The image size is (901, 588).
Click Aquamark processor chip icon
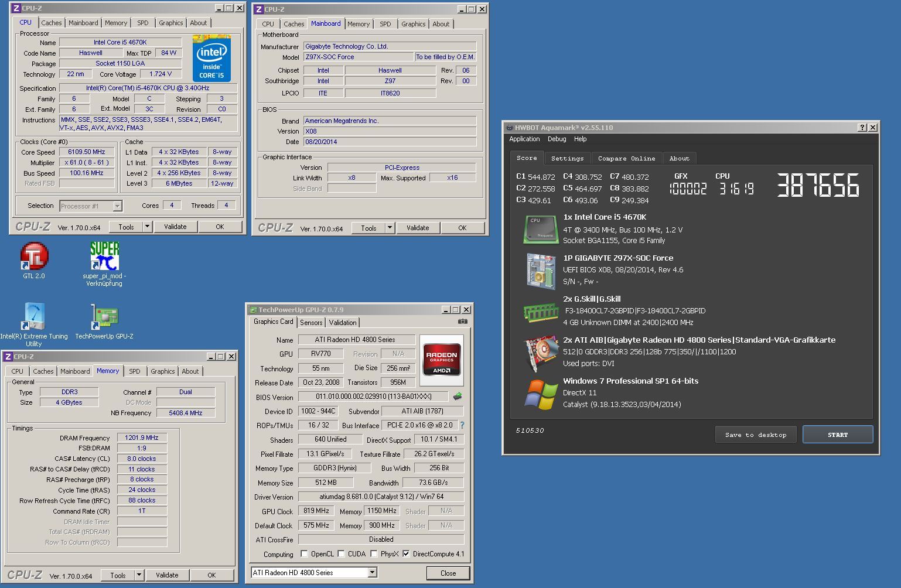[540, 230]
